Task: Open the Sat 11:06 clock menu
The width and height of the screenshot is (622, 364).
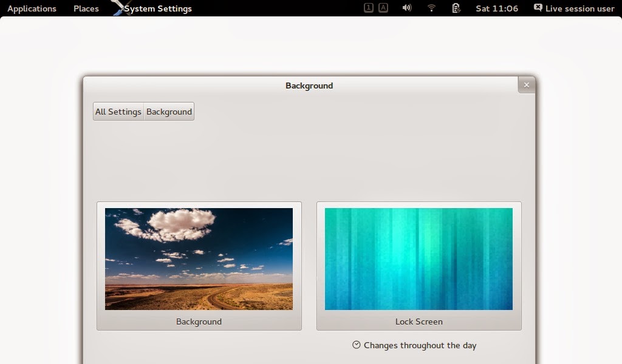Action: tap(497, 8)
